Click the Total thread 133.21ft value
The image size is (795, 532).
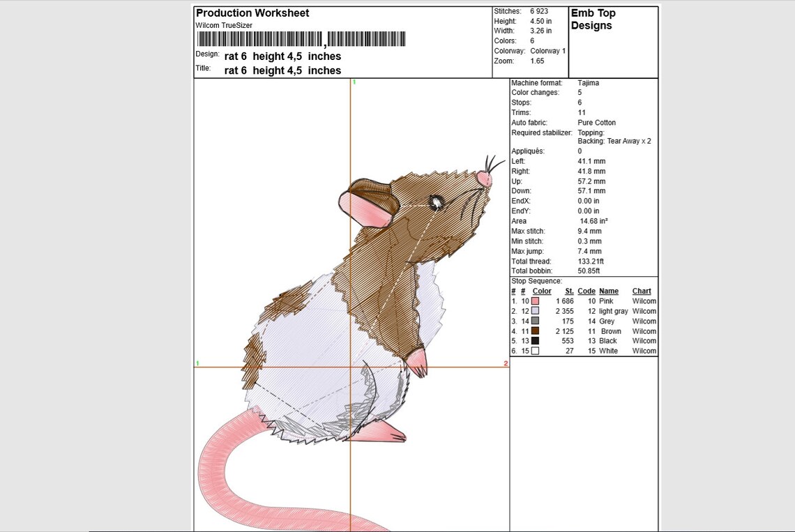pos(591,261)
